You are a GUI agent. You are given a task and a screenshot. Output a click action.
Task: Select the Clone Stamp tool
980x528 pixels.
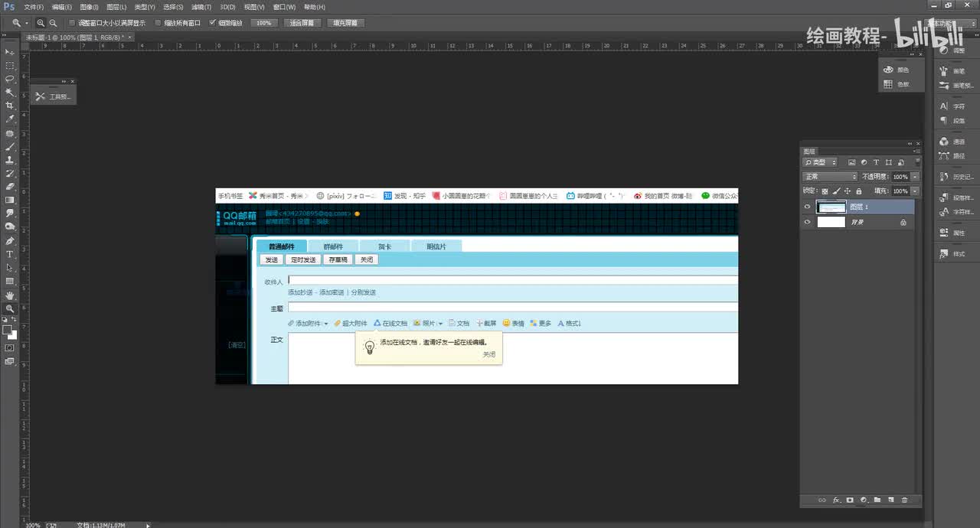10,160
